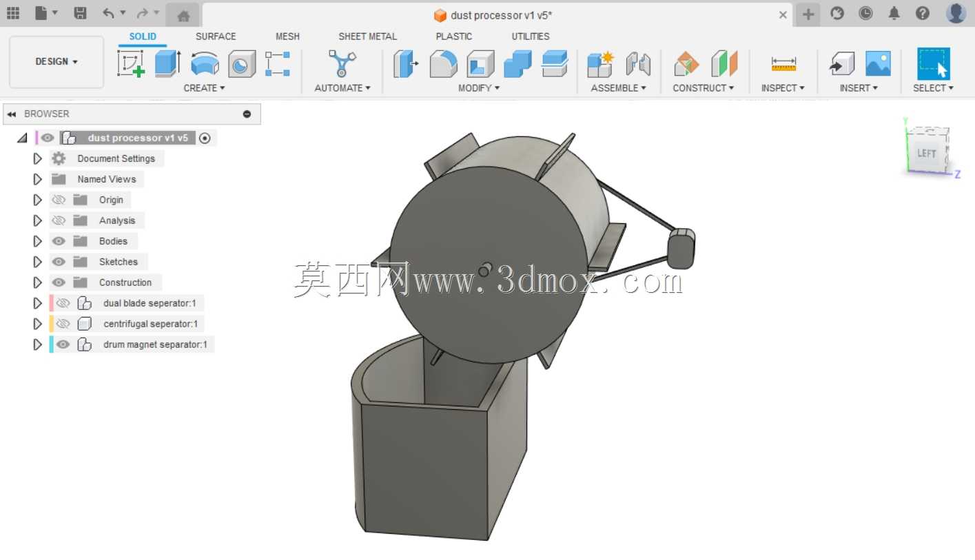Collapse the BROWSER panel arrows
The image size is (975, 560).
(x=12, y=114)
